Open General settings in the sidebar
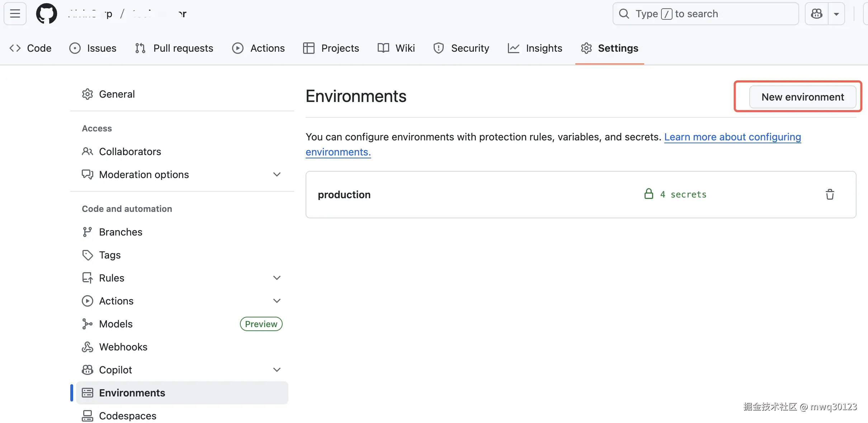Image resolution: width=868 pixels, height=423 pixels. click(x=182, y=94)
